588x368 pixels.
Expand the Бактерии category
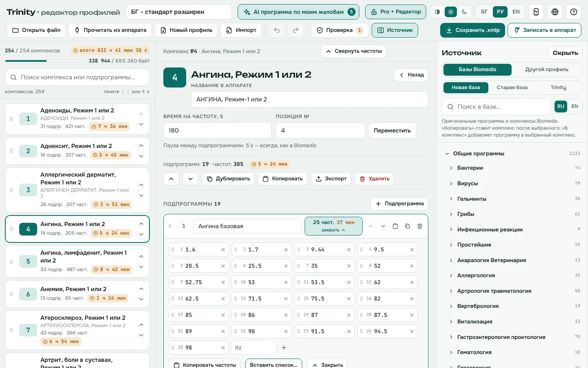(451, 168)
